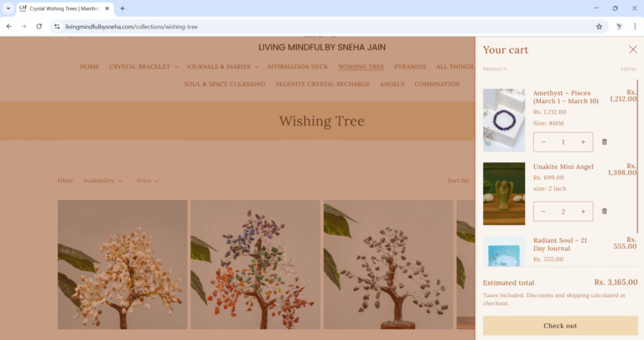Click Amethyst bracelet thumbnail in cart
Viewport: 644px width, 340px height.
[x=504, y=120]
